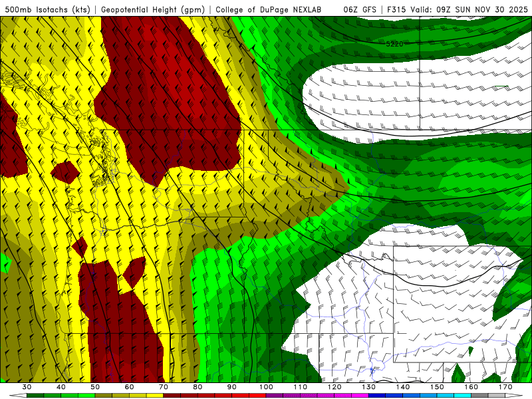Click the bright yellow 65-70 kt legend swatch
Viewport: 532px width, 399px height.
click(155, 396)
